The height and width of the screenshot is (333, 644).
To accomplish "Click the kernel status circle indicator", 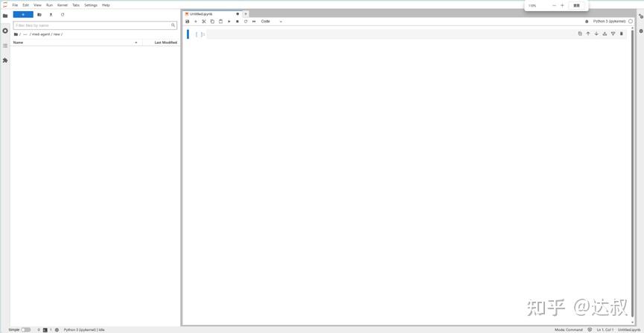I will pyautogui.click(x=631, y=22).
